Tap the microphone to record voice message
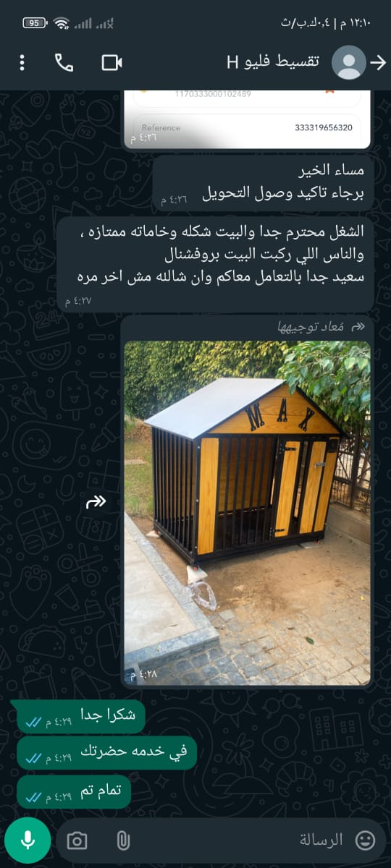This screenshot has width=391, height=868. pos(28,841)
